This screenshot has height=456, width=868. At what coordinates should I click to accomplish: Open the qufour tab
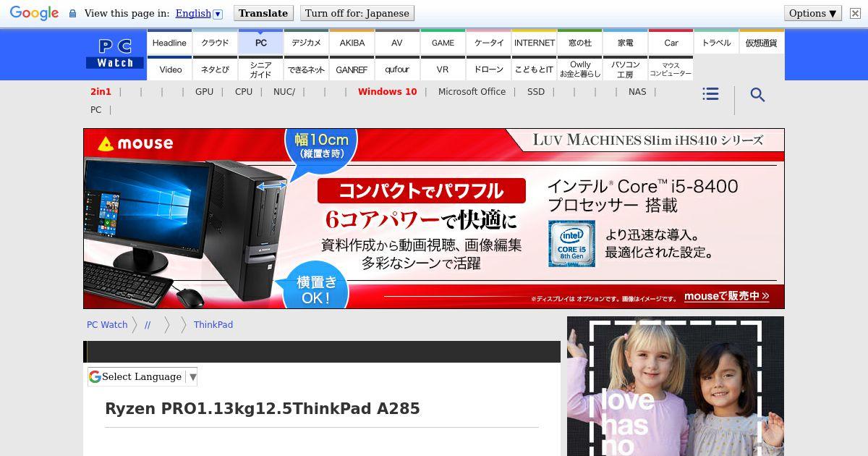(x=397, y=69)
